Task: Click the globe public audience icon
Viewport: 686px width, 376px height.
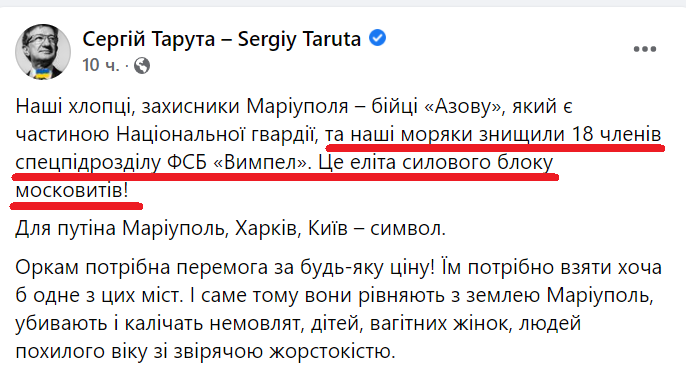Action: tap(142, 66)
